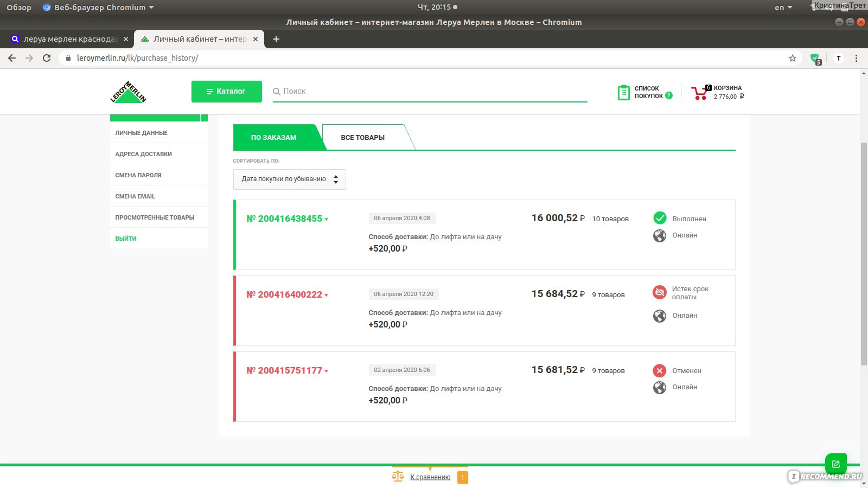This screenshot has height=488, width=868.
Task: Click the Онлайн globe icon of order 200416400222
Action: (x=660, y=316)
